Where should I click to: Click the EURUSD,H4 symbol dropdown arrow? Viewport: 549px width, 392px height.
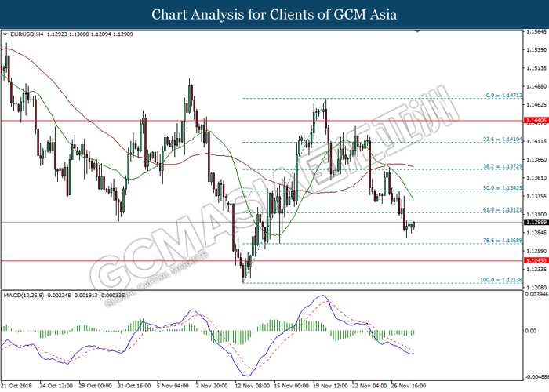[5, 34]
